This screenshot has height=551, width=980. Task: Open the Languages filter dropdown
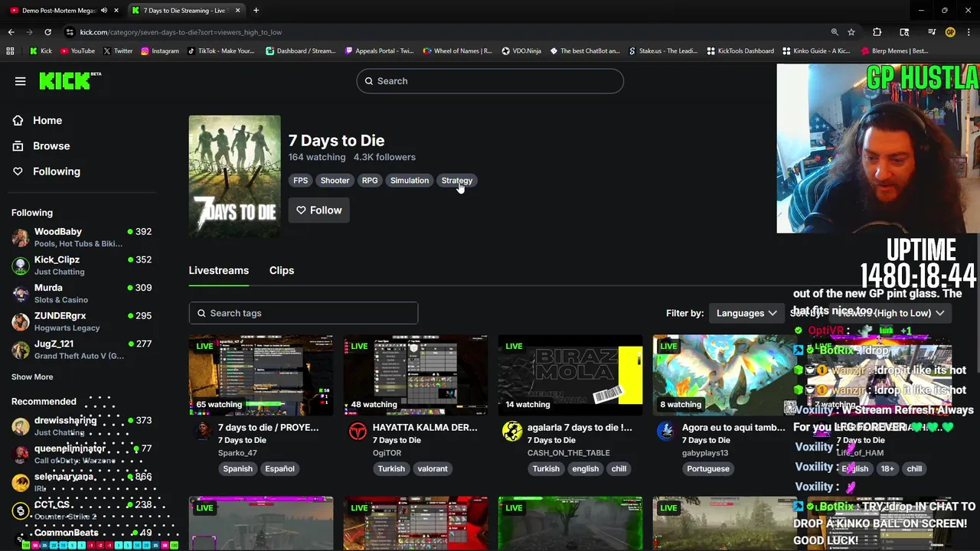[x=746, y=313]
